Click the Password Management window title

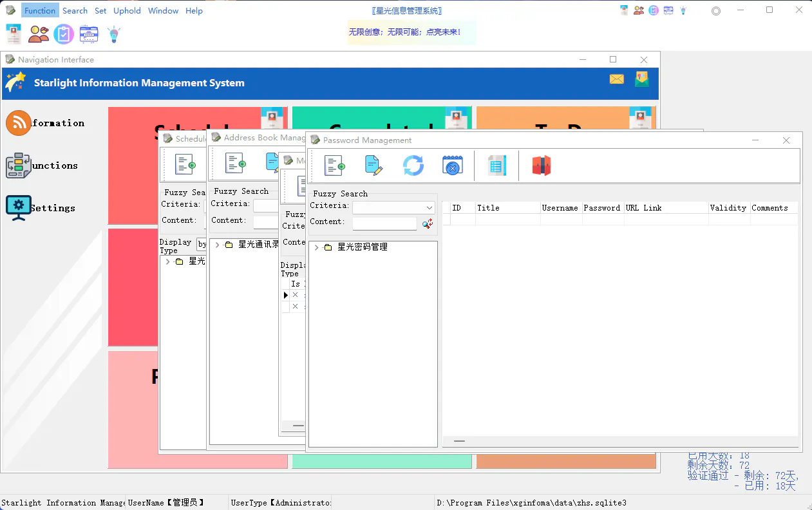point(367,140)
